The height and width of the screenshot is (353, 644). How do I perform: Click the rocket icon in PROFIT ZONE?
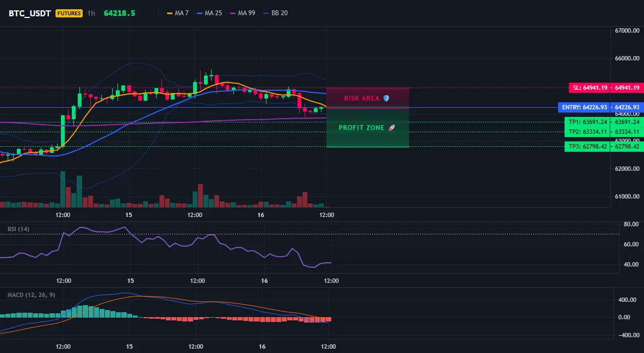392,128
